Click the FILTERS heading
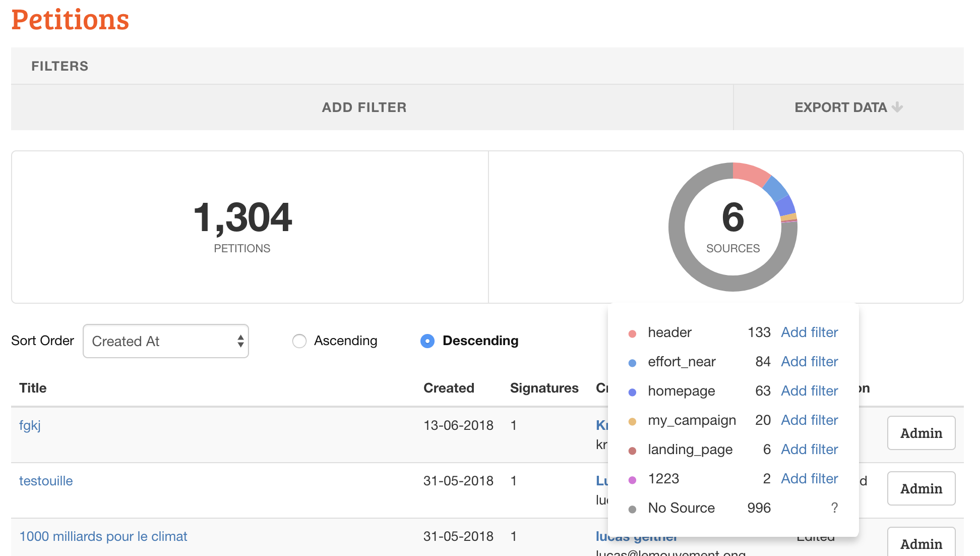 point(59,66)
